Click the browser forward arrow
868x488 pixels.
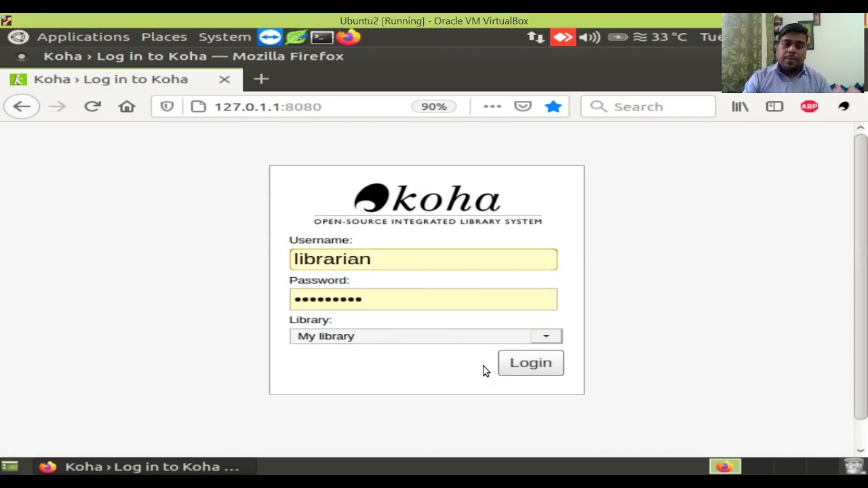(x=57, y=106)
